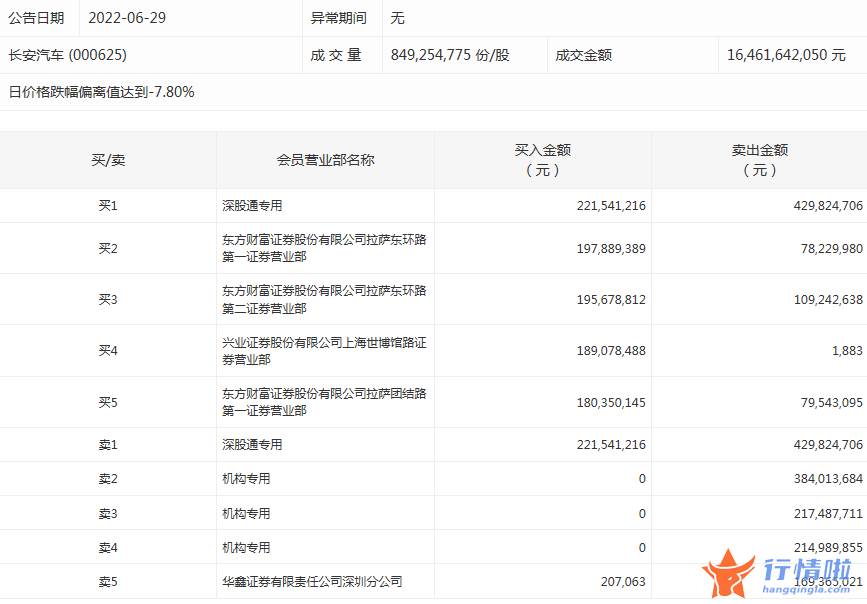Click the 卖2 row label
Image resolution: width=867 pixels, height=604 pixels.
(108, 479)
